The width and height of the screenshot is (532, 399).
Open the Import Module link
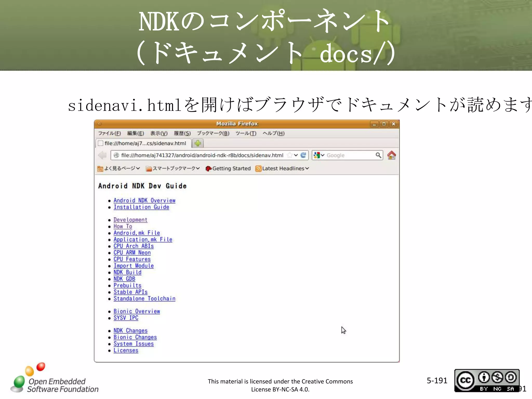click(x=134, y=266)
